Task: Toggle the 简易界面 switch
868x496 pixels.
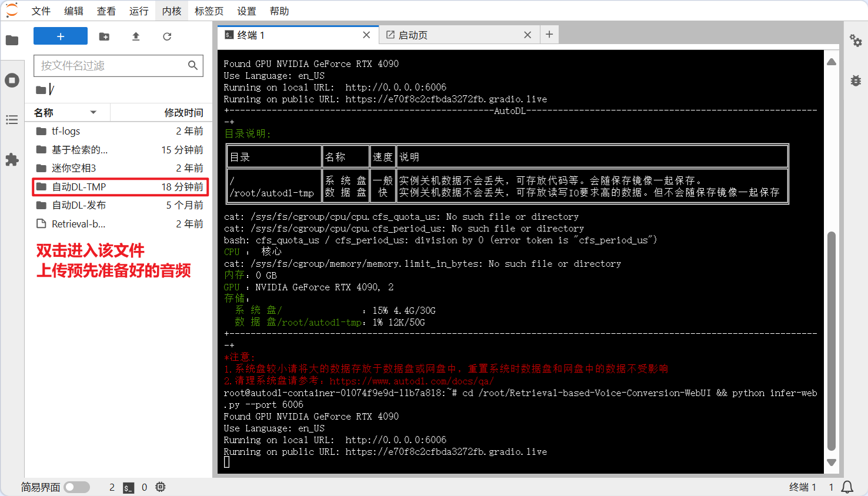Action: click(77, 487)
